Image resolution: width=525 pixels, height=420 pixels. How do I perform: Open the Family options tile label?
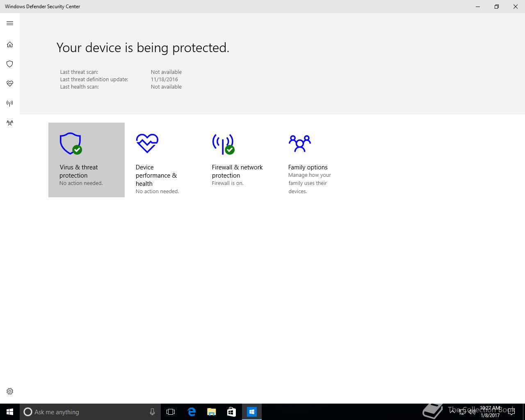click(x=308, y=167)
